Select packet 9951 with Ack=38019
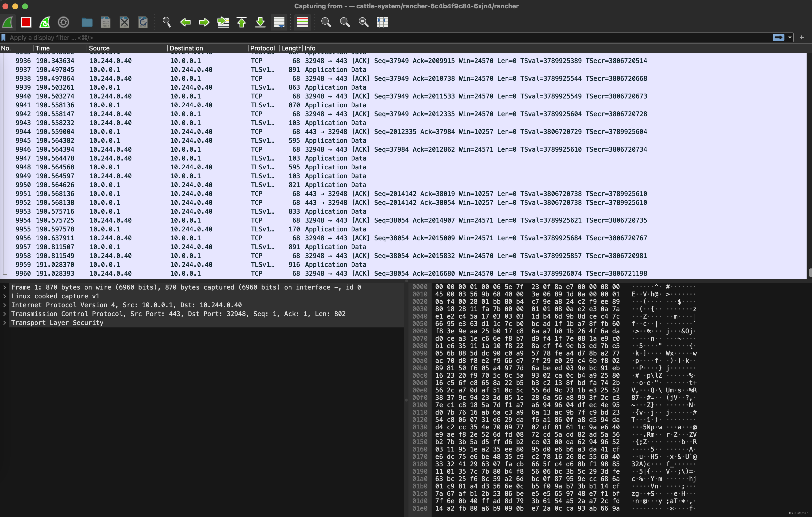The width and height of the screenshot is (812, 517). (403, 194)
